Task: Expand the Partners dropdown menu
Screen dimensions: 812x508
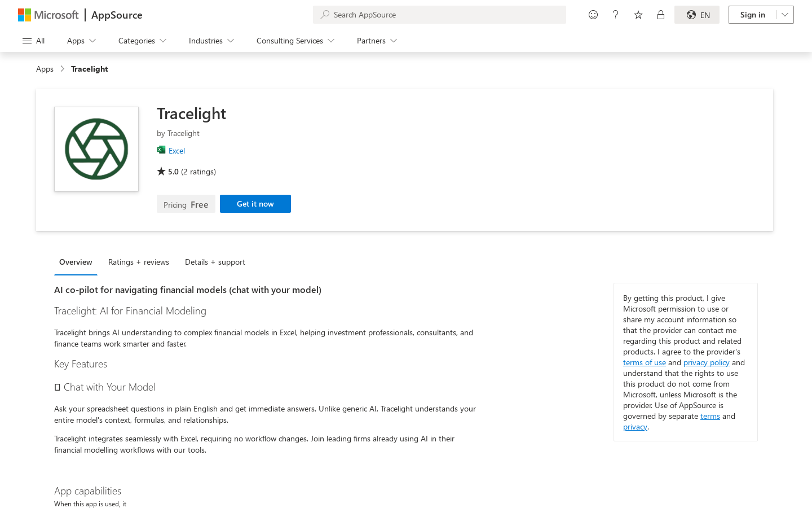Action: click(377, 41)
